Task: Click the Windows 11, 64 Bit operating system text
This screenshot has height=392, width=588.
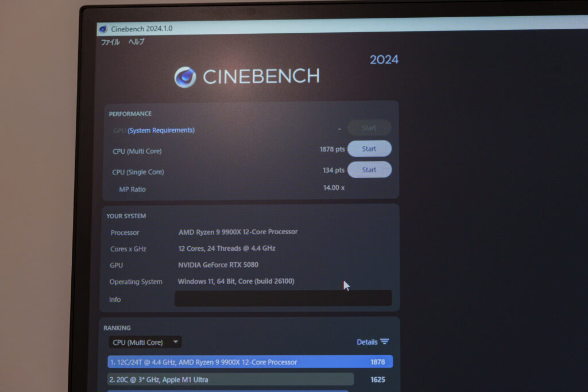Action: point(236,281)
